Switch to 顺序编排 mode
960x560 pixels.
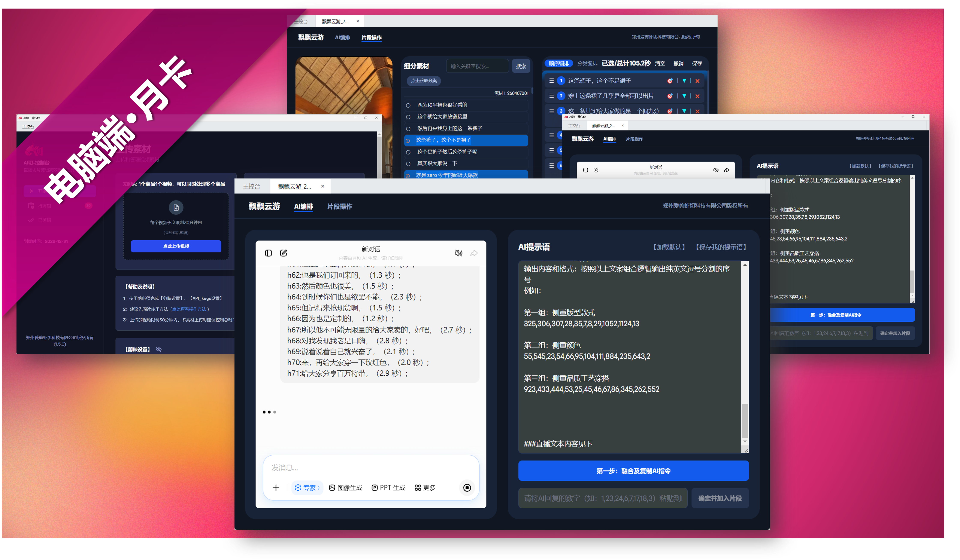click(558, 64)
